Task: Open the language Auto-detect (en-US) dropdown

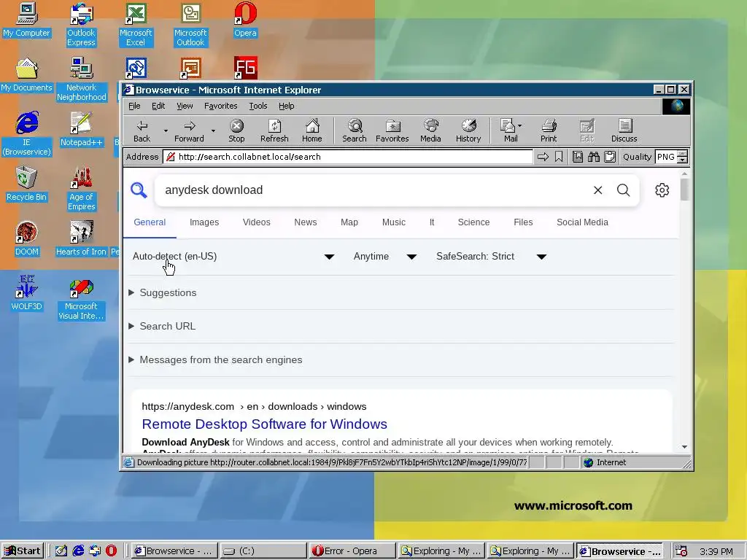Action: pos(233,257)
